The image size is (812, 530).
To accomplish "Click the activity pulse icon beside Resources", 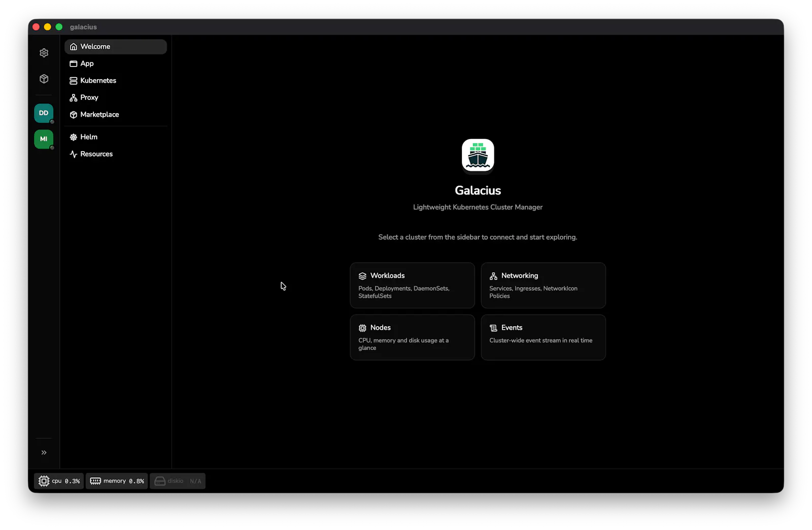I will [74, 154].
